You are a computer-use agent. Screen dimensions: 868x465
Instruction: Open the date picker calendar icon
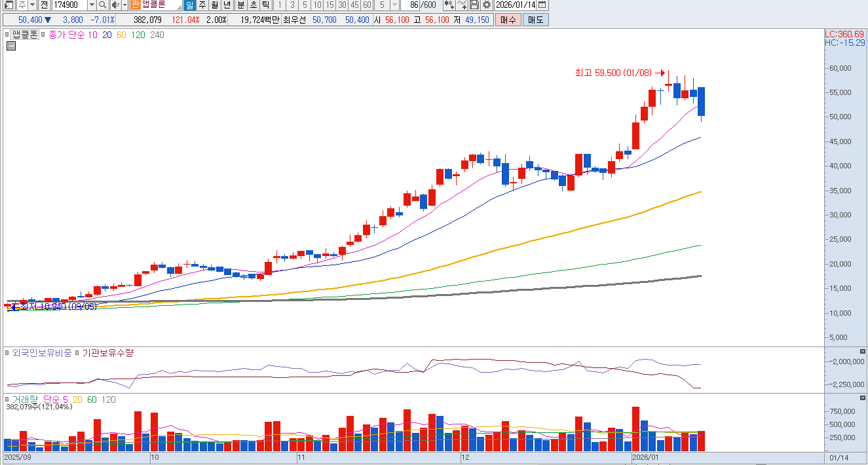click(542, 5)
